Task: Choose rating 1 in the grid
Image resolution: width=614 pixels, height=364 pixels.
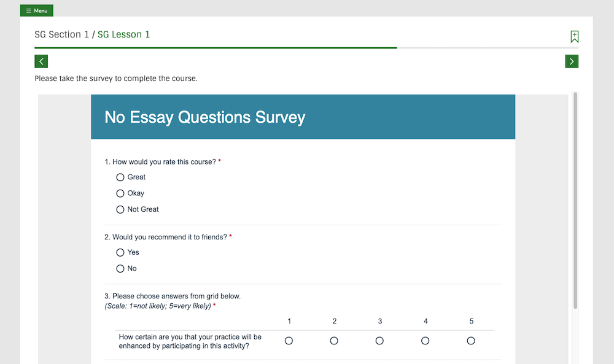Action: (289, 341)
